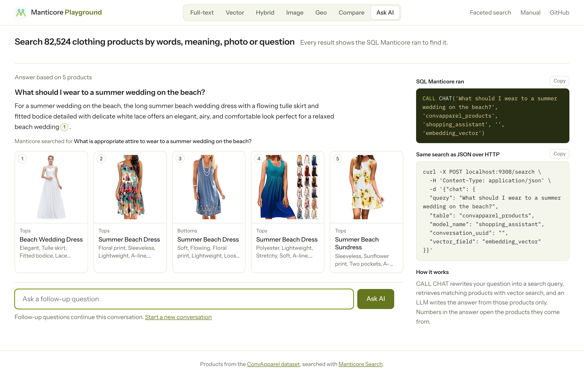Start a new conversation link

pyautogui.click(x=178, y=317)
